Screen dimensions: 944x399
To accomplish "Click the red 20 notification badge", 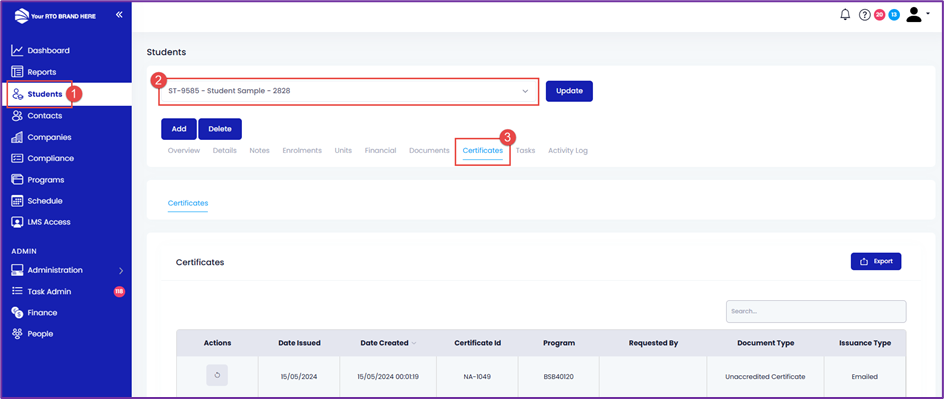I will click(879, 15).
